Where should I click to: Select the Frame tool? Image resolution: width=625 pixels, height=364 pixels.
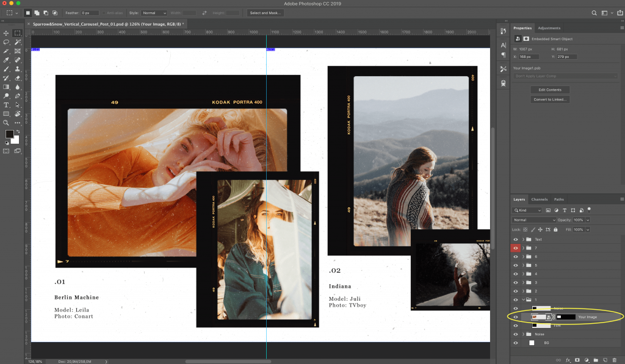coord(18,51)
